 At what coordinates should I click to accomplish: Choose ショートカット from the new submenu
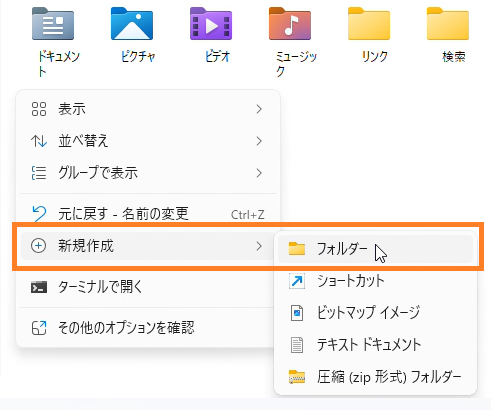375,281
